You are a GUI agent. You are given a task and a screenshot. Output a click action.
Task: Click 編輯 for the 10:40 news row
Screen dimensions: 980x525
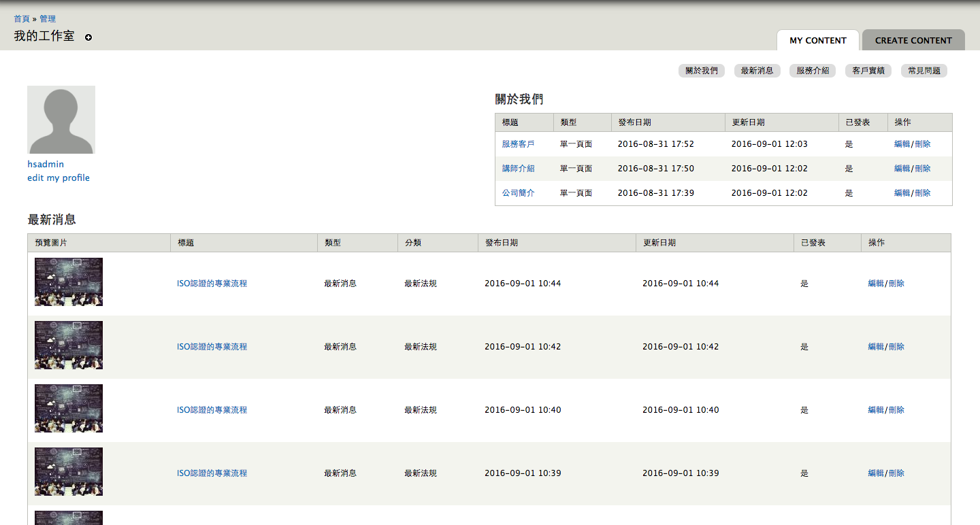click(876, 410)
